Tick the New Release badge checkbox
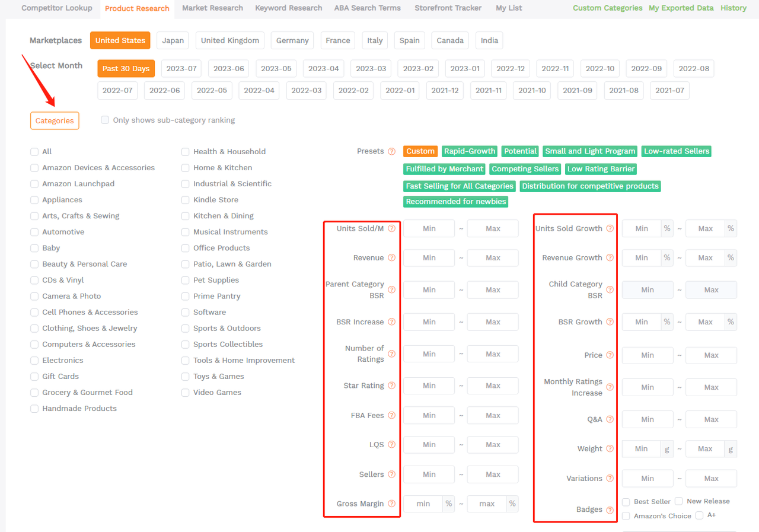The width and height of the screenshot is (759, 532). pos(679,501)
